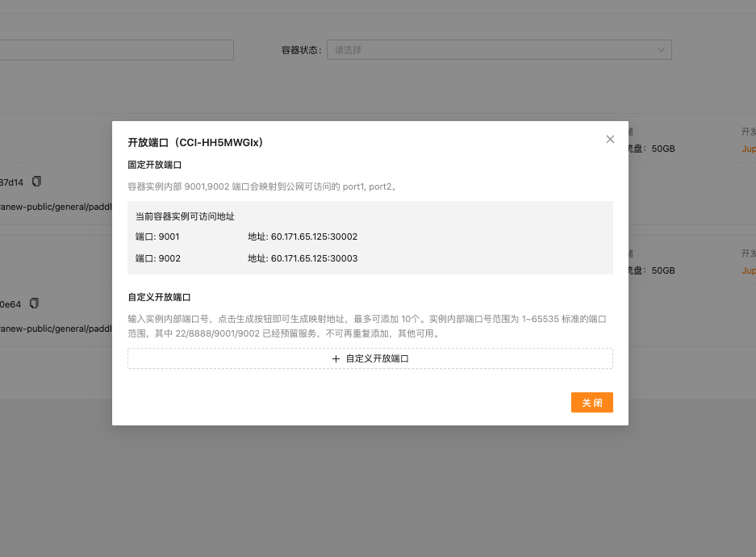
Task: Click the second row's orange Jup link
Action: tap(749, 270)
